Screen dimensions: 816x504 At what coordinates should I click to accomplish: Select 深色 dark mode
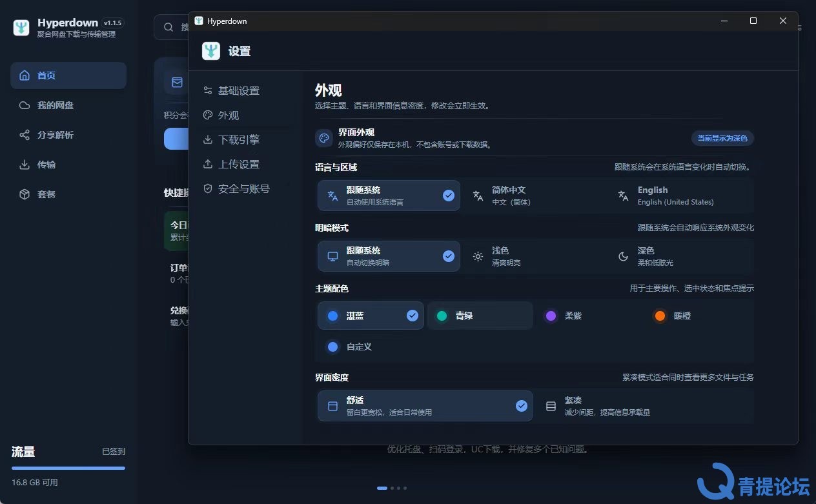[x=681, y=256]
